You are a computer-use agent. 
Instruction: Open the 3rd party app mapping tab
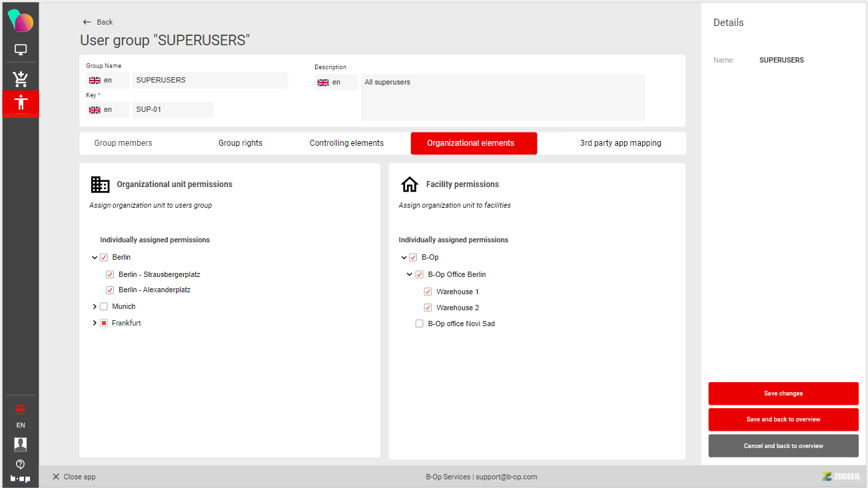(x=620, y=143)
